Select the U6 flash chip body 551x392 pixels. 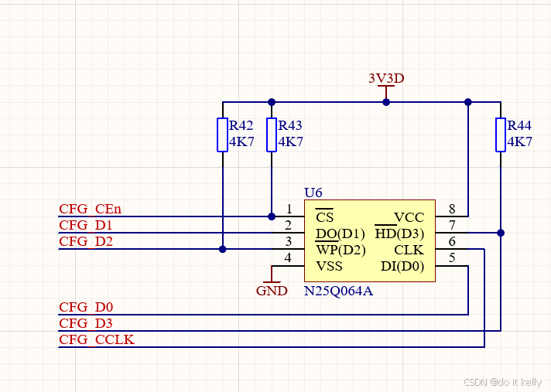[370, 240]
